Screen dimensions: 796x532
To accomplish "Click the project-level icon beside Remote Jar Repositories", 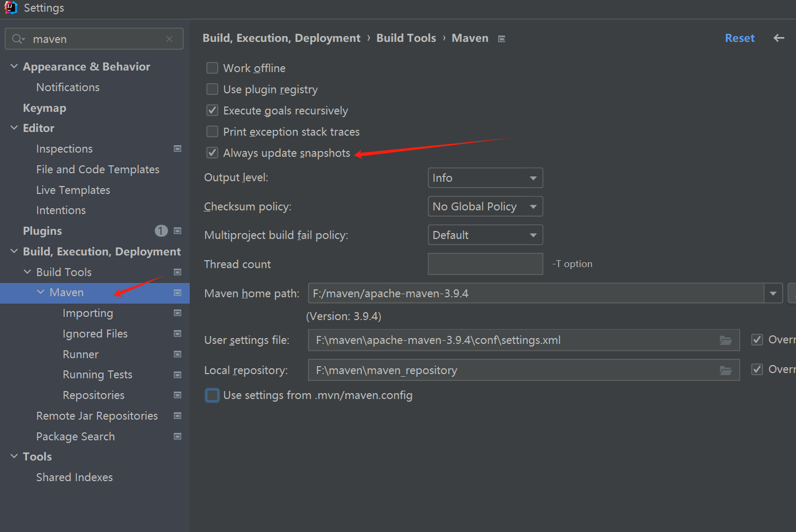I will pyautogui.click(x=178, y=416).
